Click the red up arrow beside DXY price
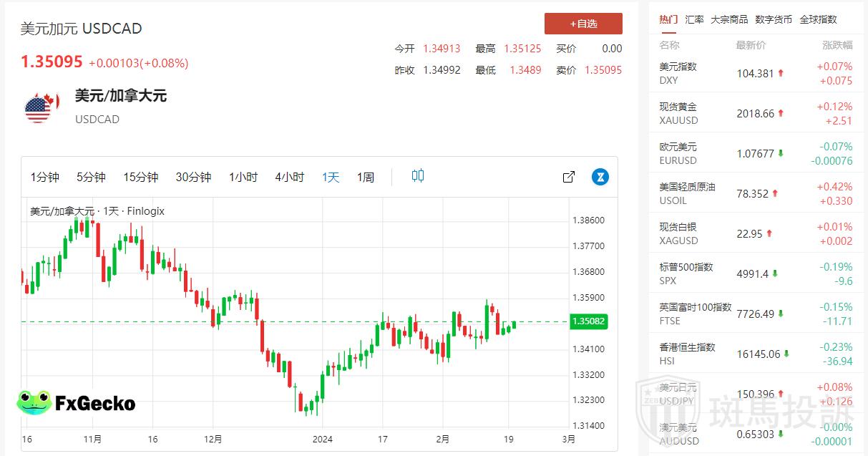The width and height of the screenshot is (868, 456). point(781,73)
